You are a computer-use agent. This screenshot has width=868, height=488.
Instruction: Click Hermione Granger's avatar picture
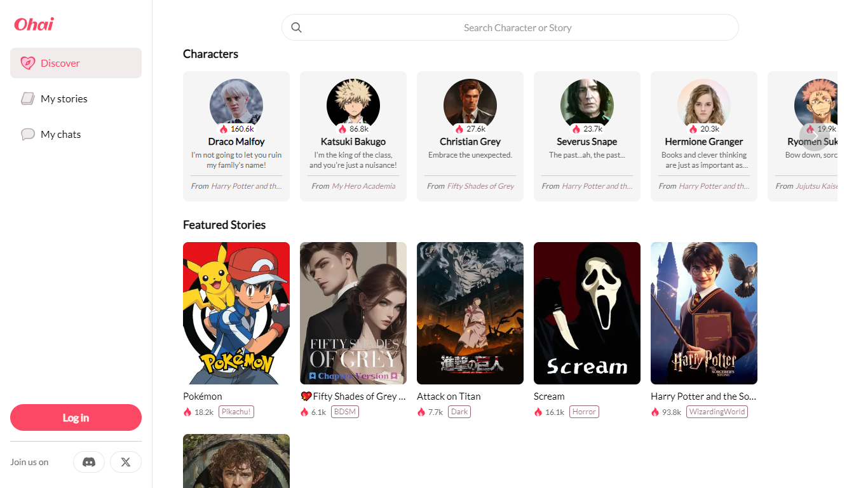(x=704, y=105)
